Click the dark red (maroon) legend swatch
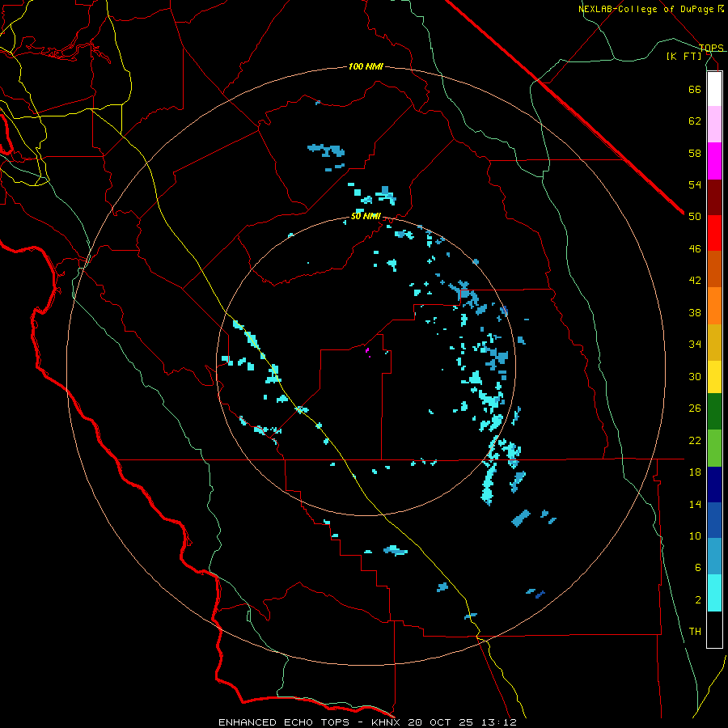The height and width of the screenshot is (728, 728). point(714,198)
